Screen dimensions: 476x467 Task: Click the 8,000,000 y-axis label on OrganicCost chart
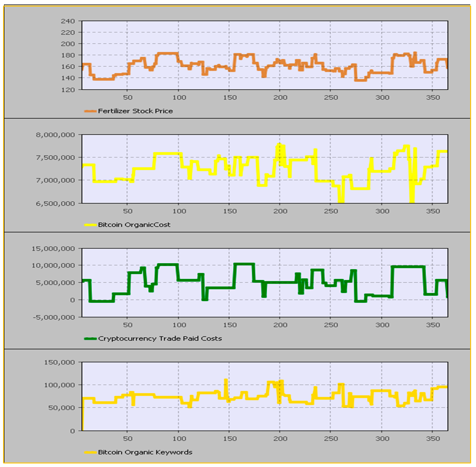(56, 135)
